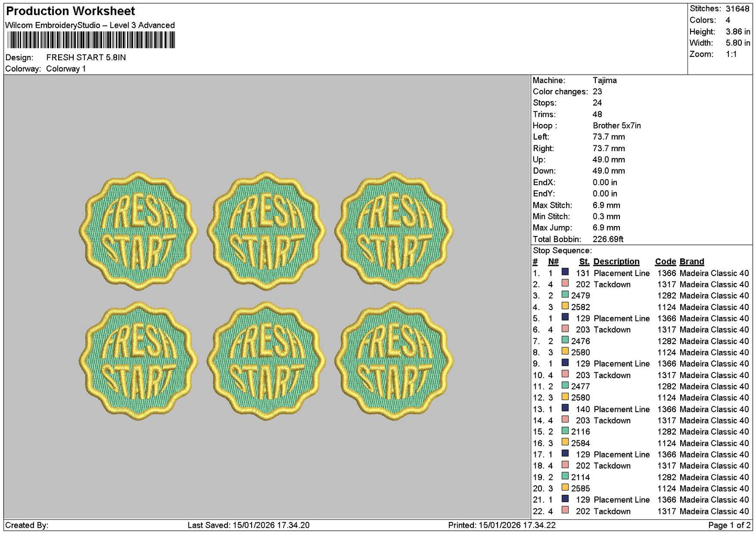Screen dimensions: 756x534
Task: Click Tackdown in stop row 2
Action: (612, 285)
